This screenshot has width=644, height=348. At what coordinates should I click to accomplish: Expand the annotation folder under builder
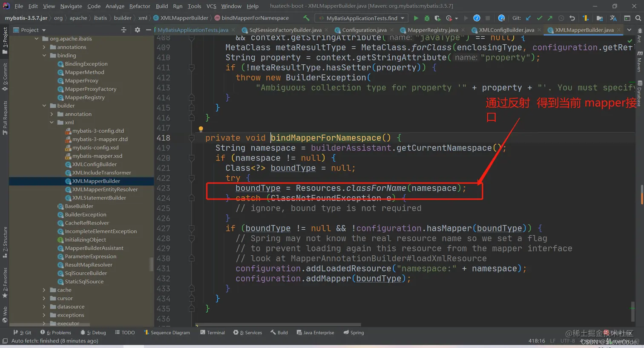tap(52, 114)
